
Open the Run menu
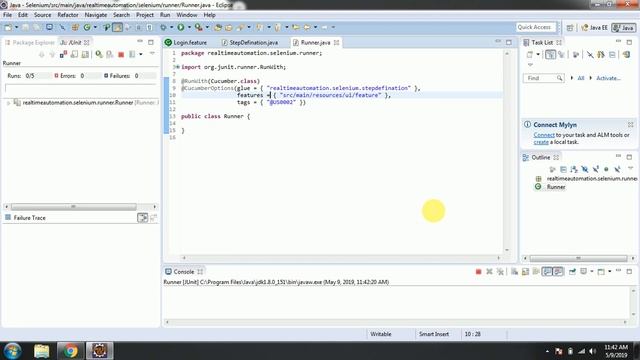(165, 15)
